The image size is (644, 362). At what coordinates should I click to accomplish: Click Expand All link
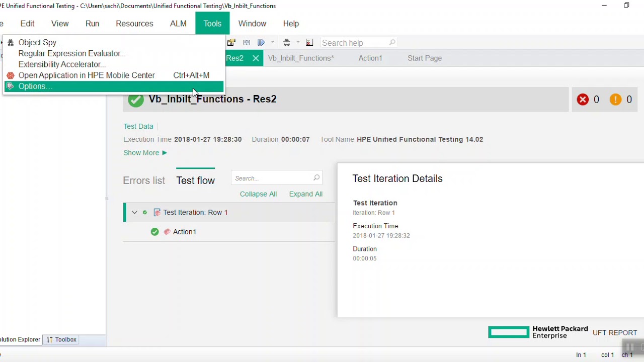(306, 194)
